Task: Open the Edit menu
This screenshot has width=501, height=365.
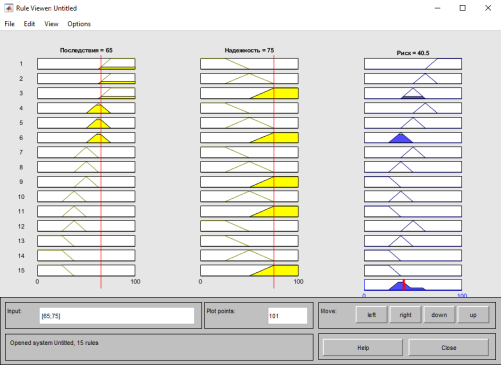Action: [x=29, y=24]
